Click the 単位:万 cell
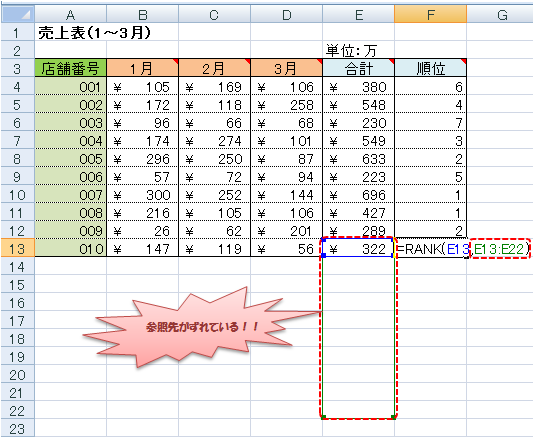 point(359,51)
